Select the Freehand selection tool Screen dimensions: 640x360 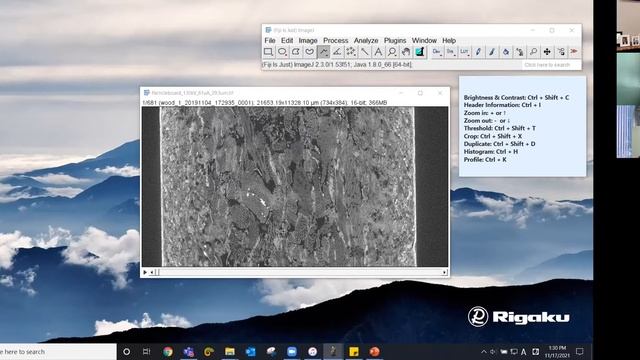310,52
